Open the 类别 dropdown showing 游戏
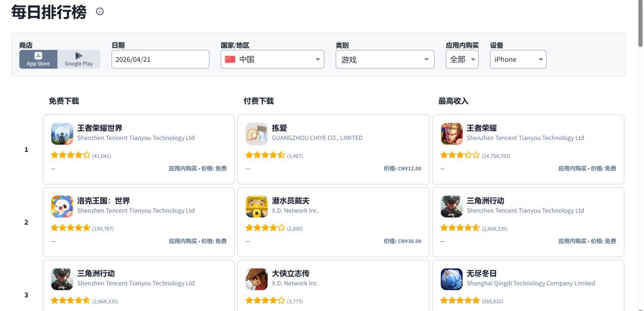Viewport: 644px width, 311px height. click(x=385, y=59)
